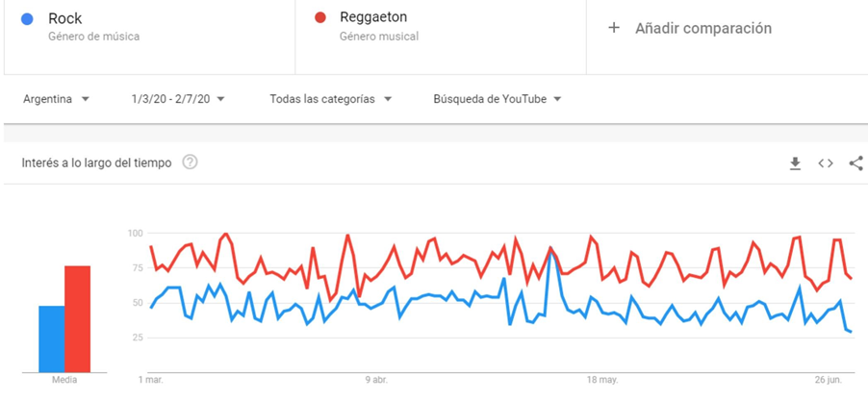Expand the Búsqueda de YouTube dropdown
This screenshot has height=401, width=868.
coord(498,99)
